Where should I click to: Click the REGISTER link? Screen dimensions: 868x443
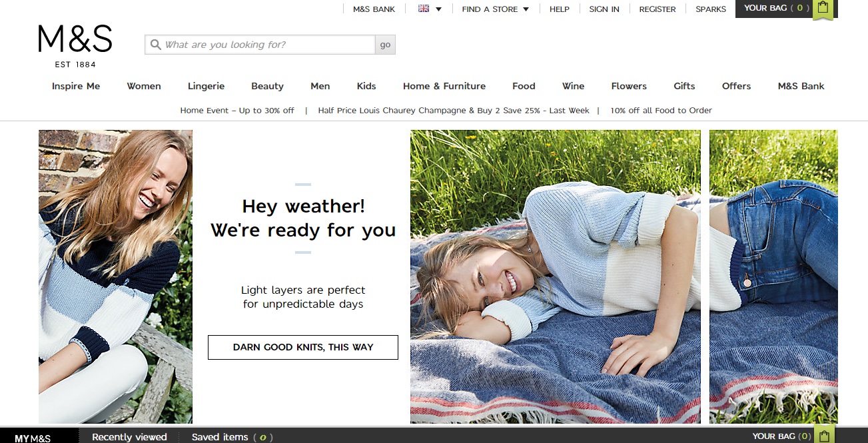tap(657, 9)
